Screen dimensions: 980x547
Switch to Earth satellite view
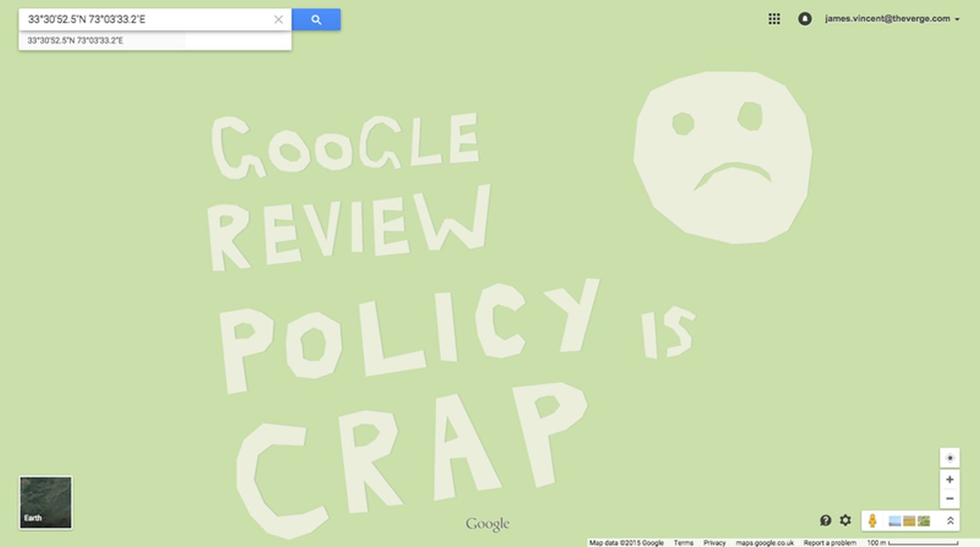click(46, 502)
